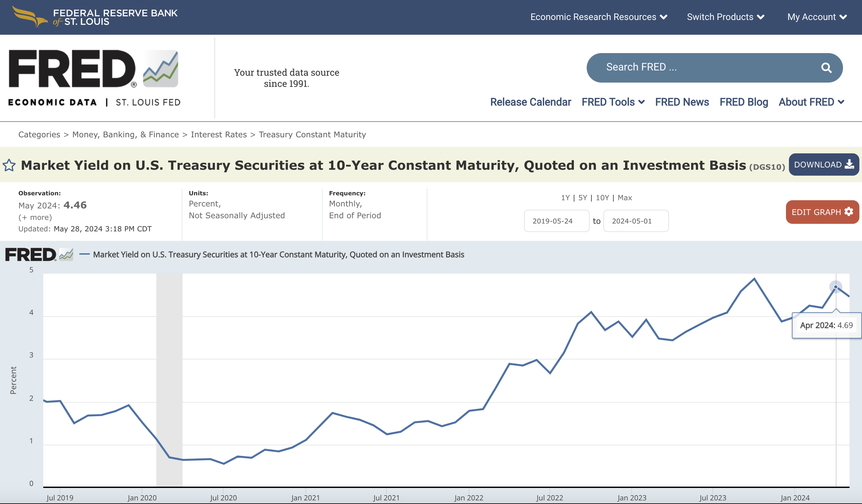
Task: Click the end date field 2024-05-01
Action: point(636,221)
